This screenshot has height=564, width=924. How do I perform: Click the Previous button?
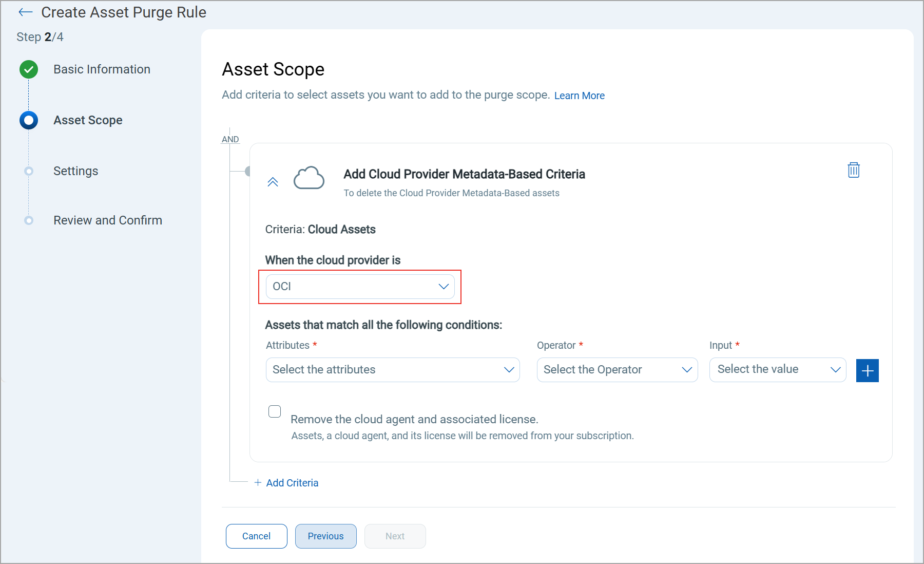tap(325, 536)
